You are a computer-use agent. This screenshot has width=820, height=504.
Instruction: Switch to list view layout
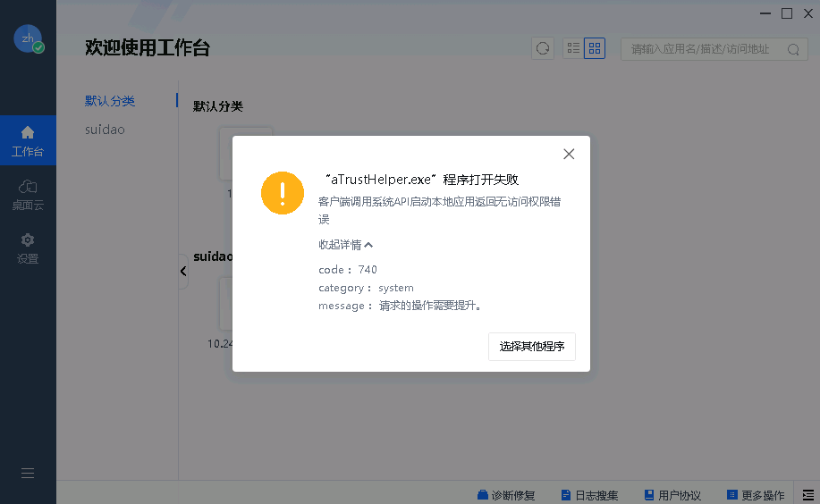tap(573, 48)
